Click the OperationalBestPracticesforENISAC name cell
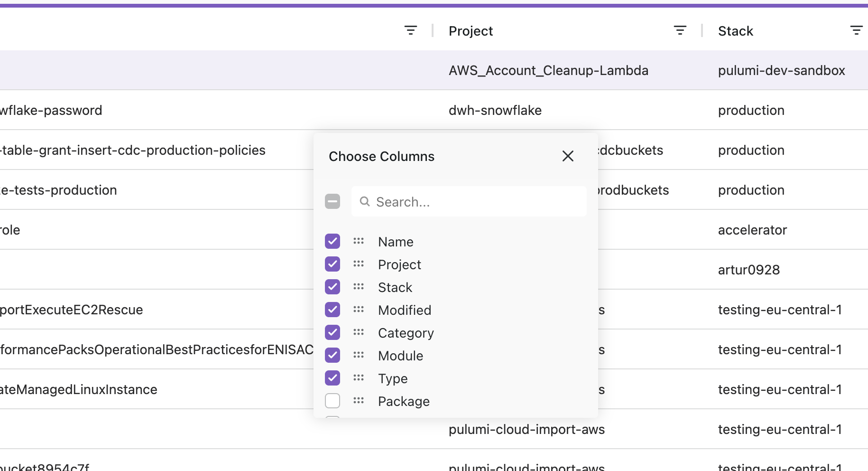Image resolution: width=868 pixels, height=471 pixels. [x=157, y=349]
